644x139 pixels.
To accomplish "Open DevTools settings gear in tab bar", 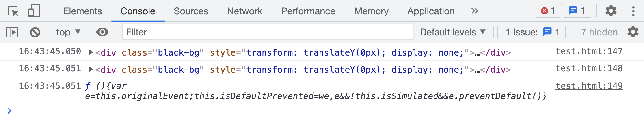I will click(611, 11).
